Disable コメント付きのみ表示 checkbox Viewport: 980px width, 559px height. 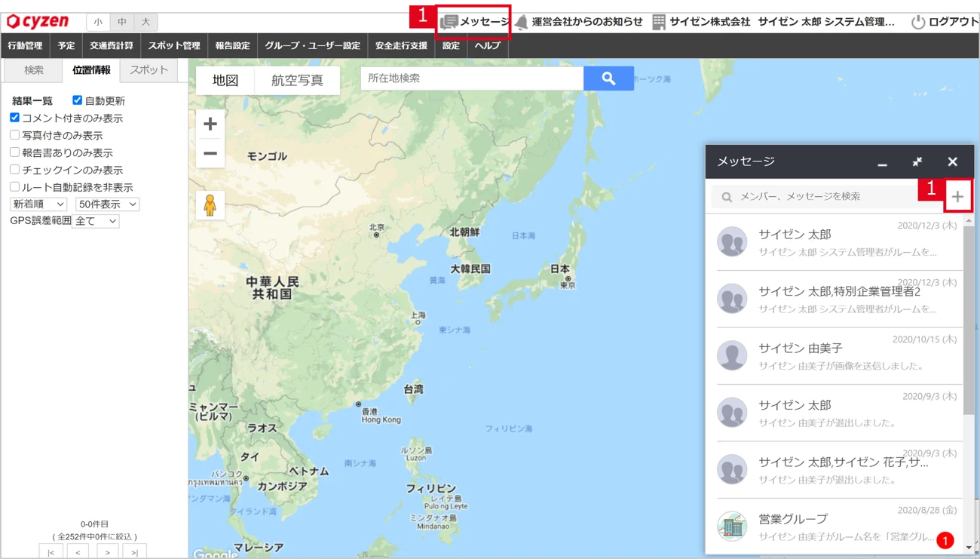tap(14, 118)
